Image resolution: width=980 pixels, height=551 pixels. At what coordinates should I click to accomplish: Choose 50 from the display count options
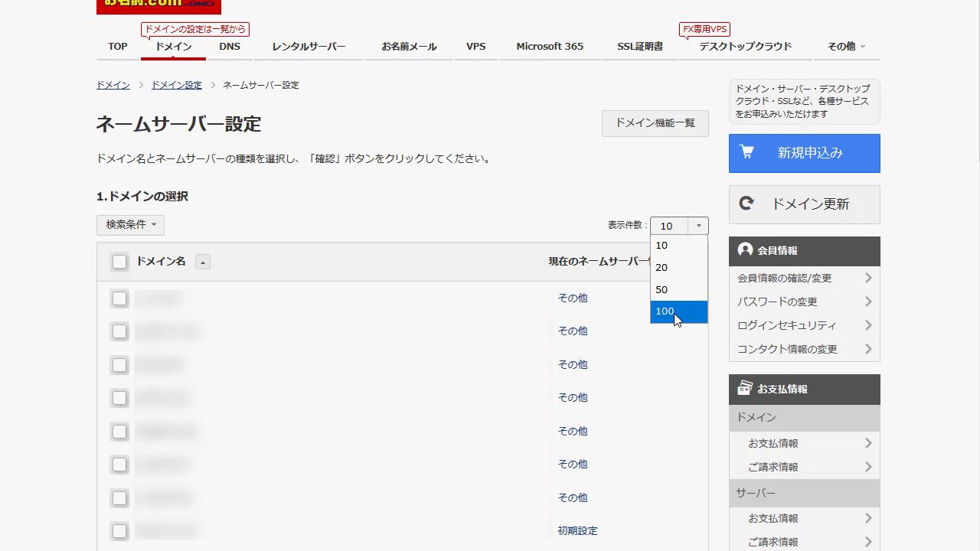(x=661, y=289)
